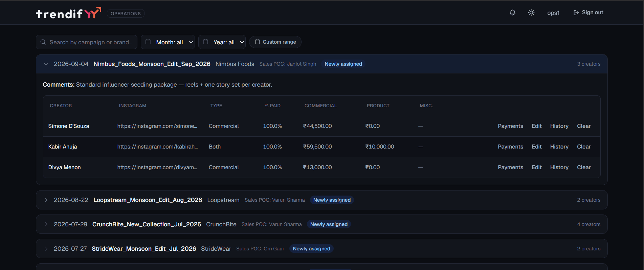View History for Divya Menon
This screenshot has height=270, width=644.
(x=559, y=167)
